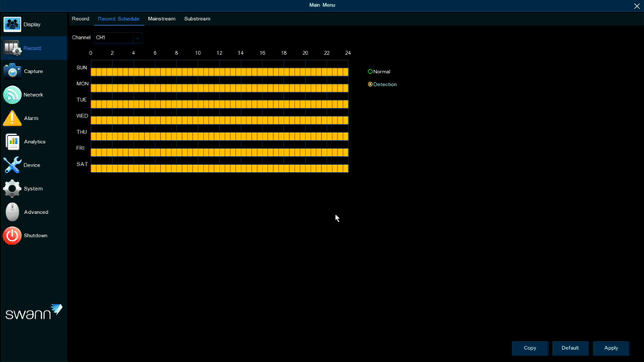Screen dimensions: 644x362
Task: Open the System gear icon
Action: [12, 189]
